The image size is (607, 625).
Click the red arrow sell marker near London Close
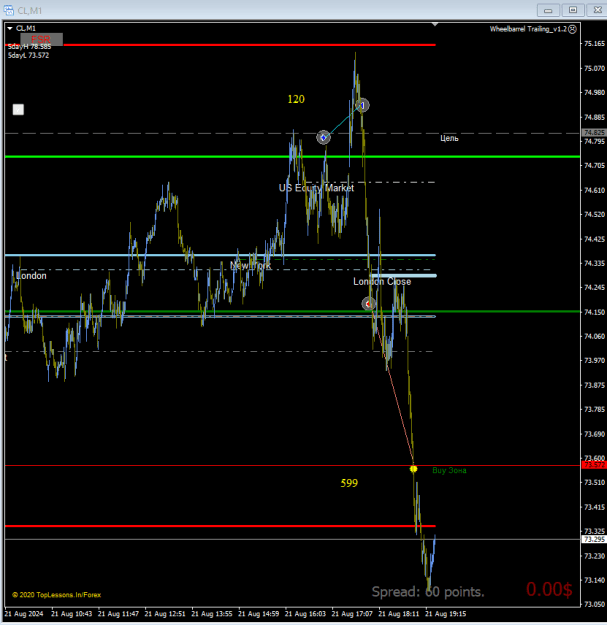[368, 304]
